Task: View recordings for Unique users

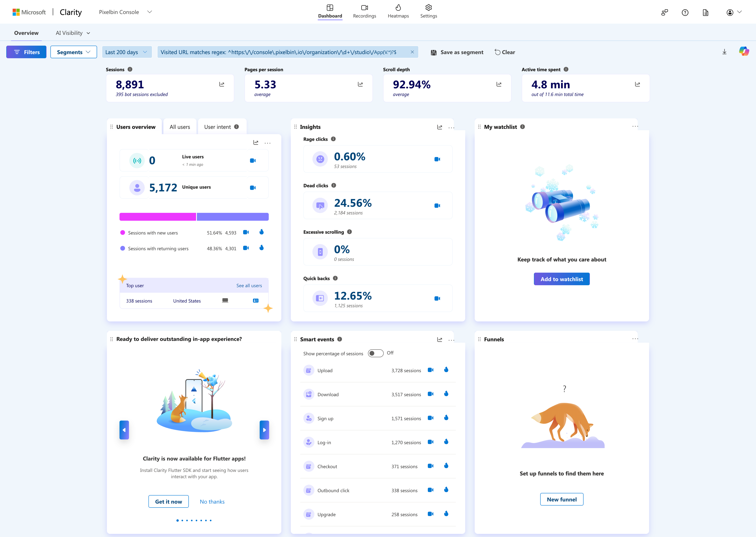Action: point(253,188)
